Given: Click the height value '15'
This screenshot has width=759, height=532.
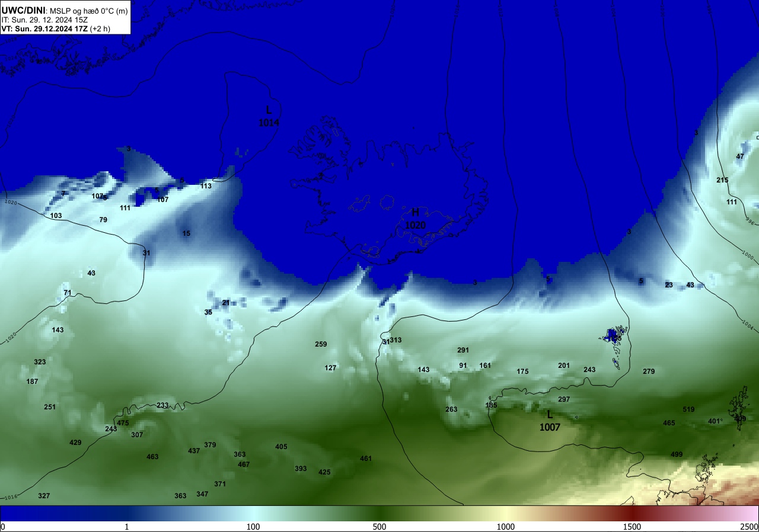Looking at the screenshot, I should click(x=186, y=233).
